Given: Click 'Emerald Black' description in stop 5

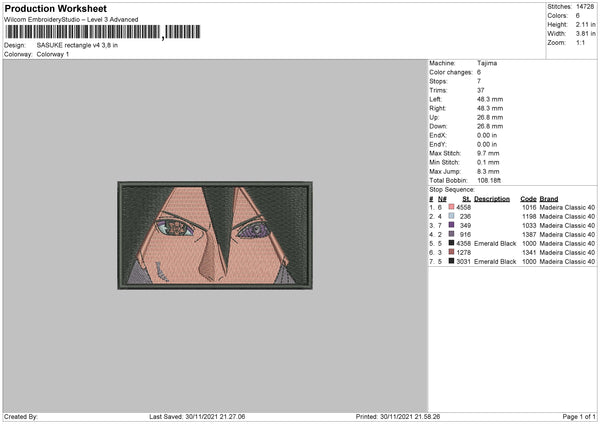Looking at the screenshot, I should [495, 243].
